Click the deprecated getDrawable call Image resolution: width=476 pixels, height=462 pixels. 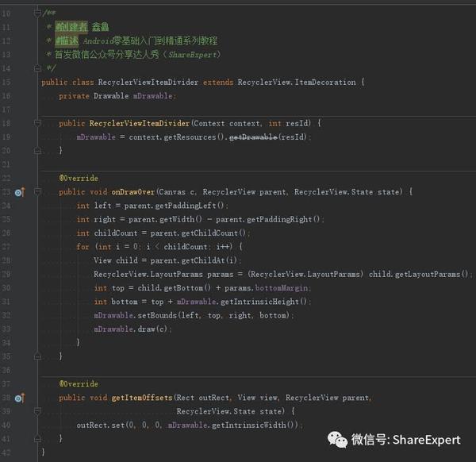click(x=253, y=137)
